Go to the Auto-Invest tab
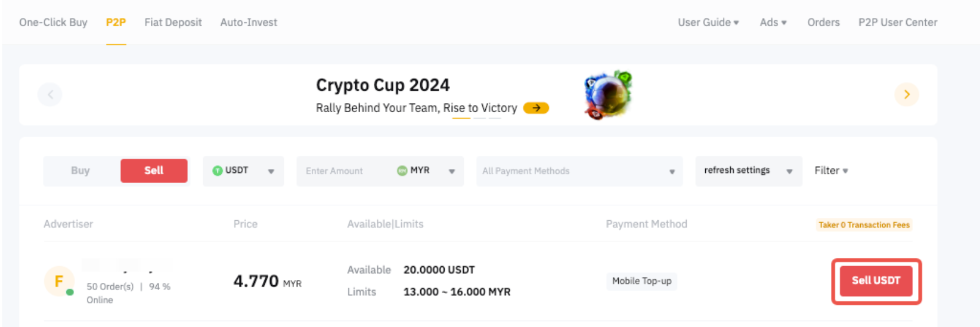The width and height of the screenshot is (980, 327). coord(249,23)
